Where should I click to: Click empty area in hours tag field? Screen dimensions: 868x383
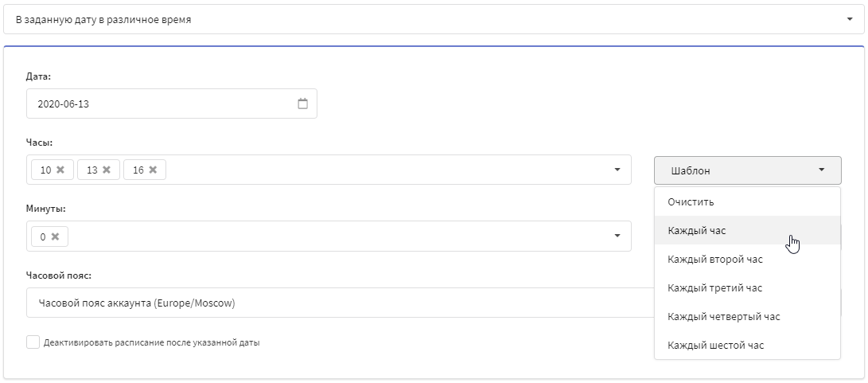point(387,170)
